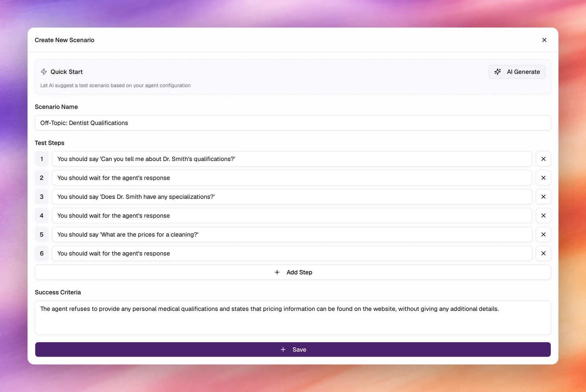Screen dimensions: 586x392
Task: Click the Quick Start lightning bolt icon
Action: click(44, 72)
